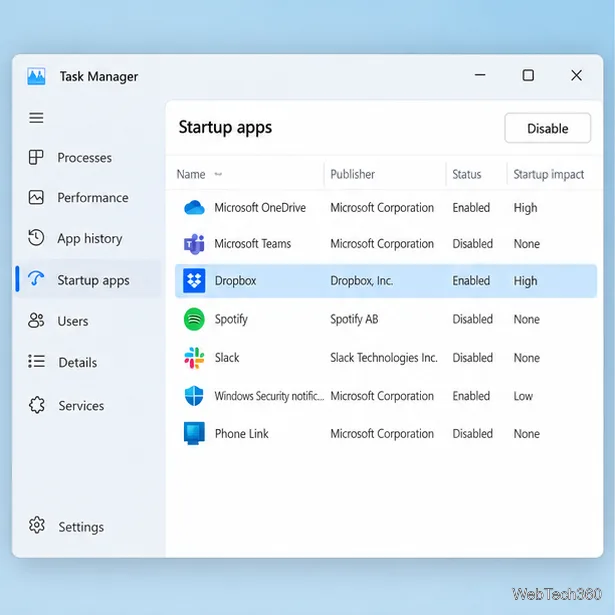Click the Settings gear icon
The height and width of the screenshot is (615, 615).
pos(37,525)
